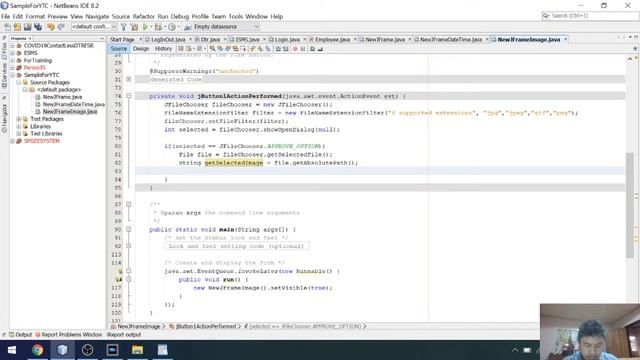Open the Navigator side panel tab
Viewport: 640px width, 360px height.
coord(4,117)
